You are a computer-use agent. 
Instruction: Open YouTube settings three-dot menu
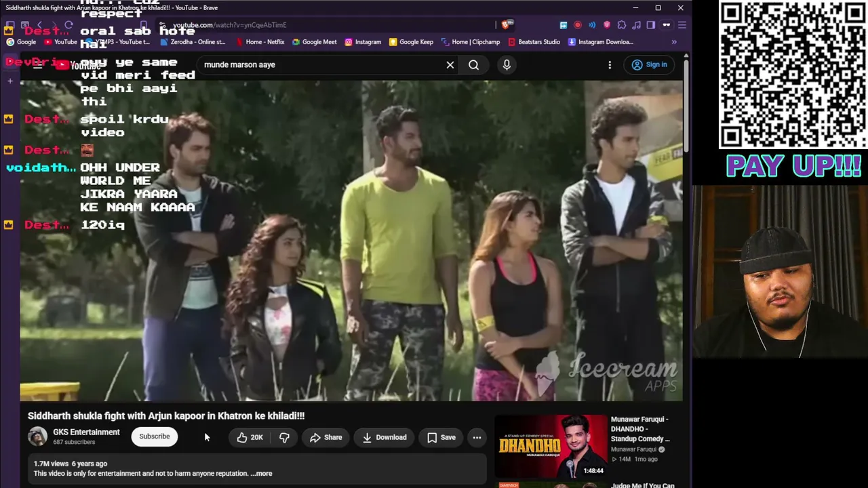(610, 65)
